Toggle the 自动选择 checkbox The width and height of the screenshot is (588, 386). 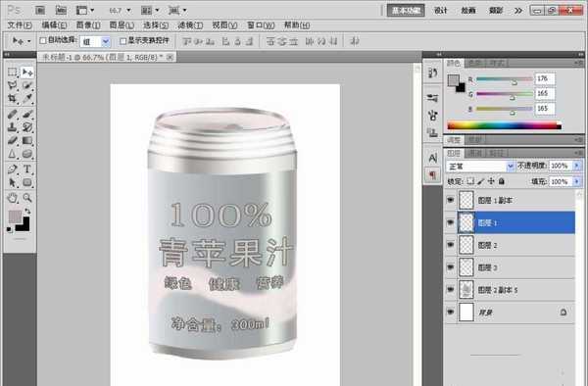coord(43,40)
